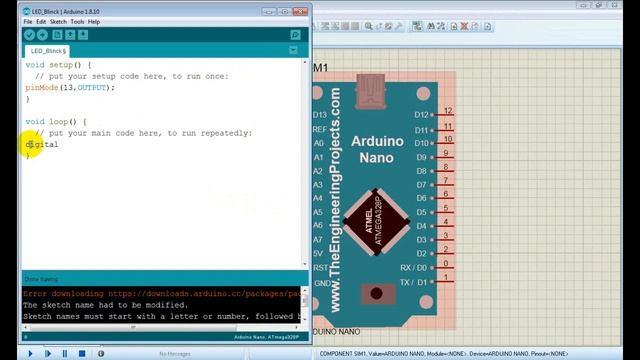Viewport: 640px width, 360px height.
Task: Click Pick Parts magnifier icon in Proteus
Action: [x=369, y=27]
